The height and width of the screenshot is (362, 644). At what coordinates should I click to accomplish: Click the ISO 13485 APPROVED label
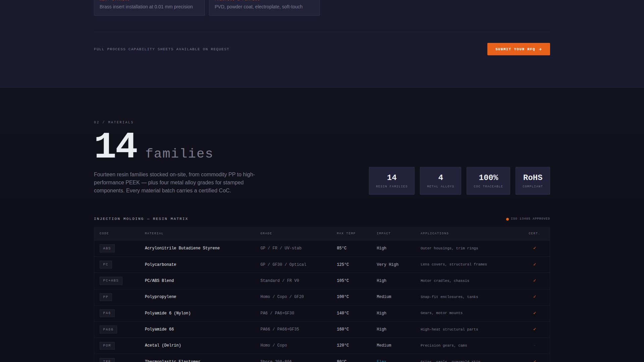point(530,219)
